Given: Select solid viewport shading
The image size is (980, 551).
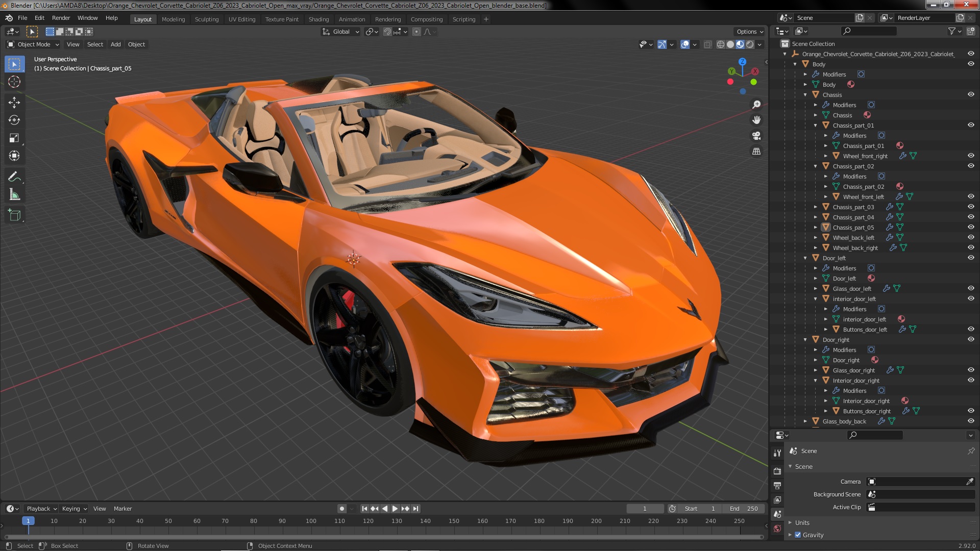Looking at the screenshot, I should click(730, 45).
